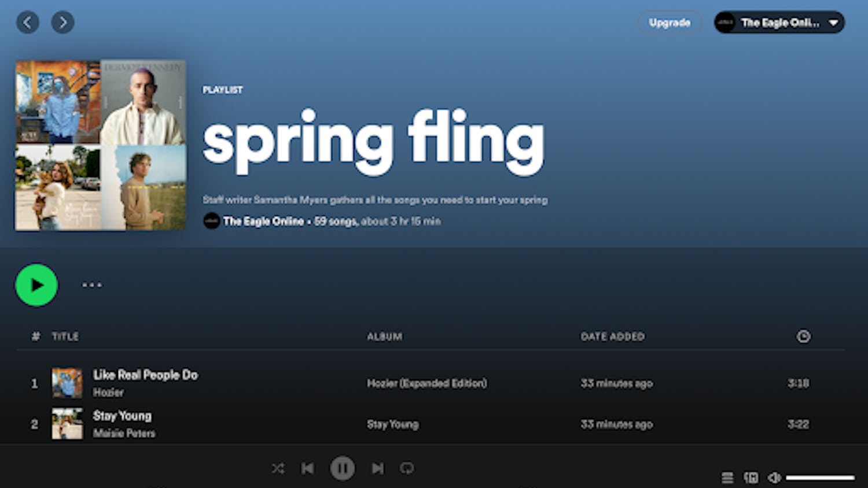Adjust the volume slider

[x=820, y=478]
